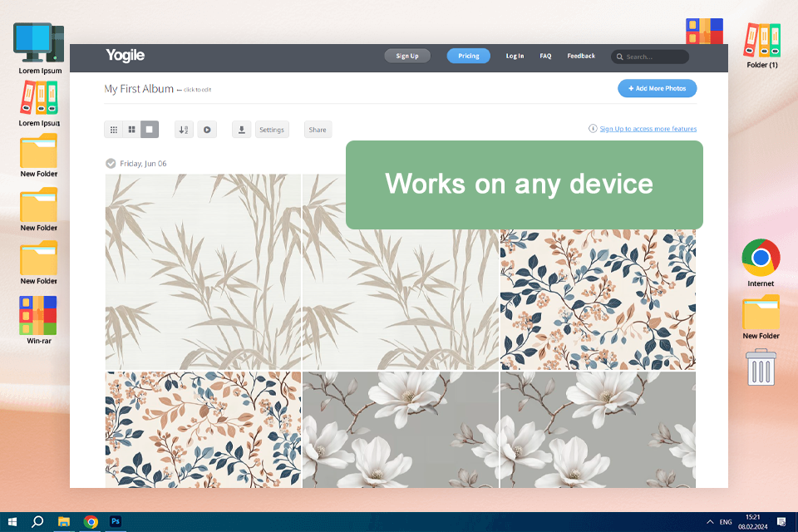Open the middle magnolia flowers photo
The width and height of the screenshot is (798, 532).
point(401,430)
